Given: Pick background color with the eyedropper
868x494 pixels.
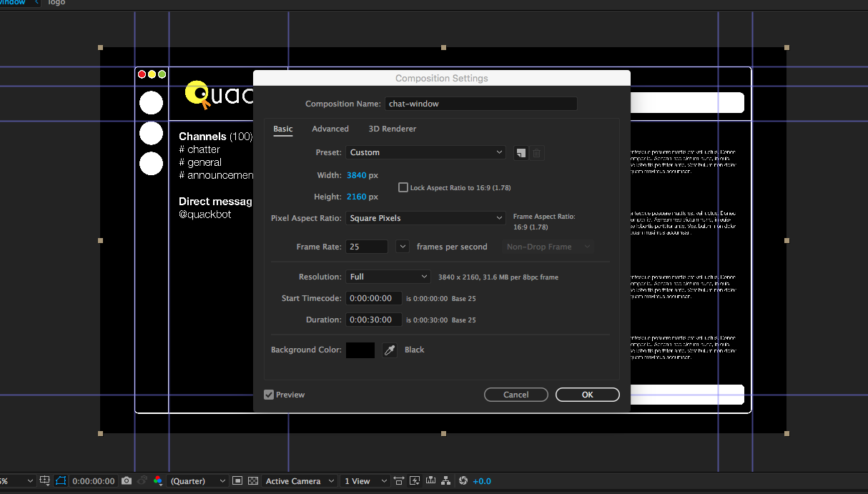Looking at the screenshot, I should point(389,350).
